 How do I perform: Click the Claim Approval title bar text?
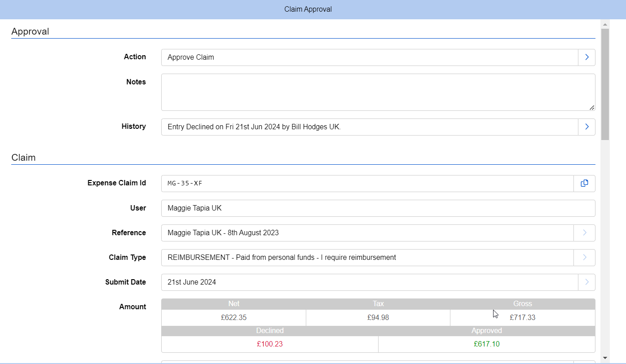tap(308, 9)
